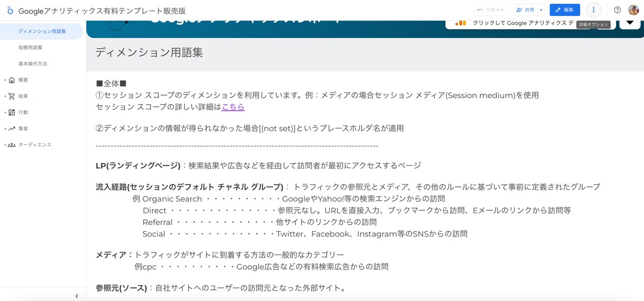
Task: Click the 流入経路(セッションのデフォルト チャネル グループ) term
Action: click(190, 186)
